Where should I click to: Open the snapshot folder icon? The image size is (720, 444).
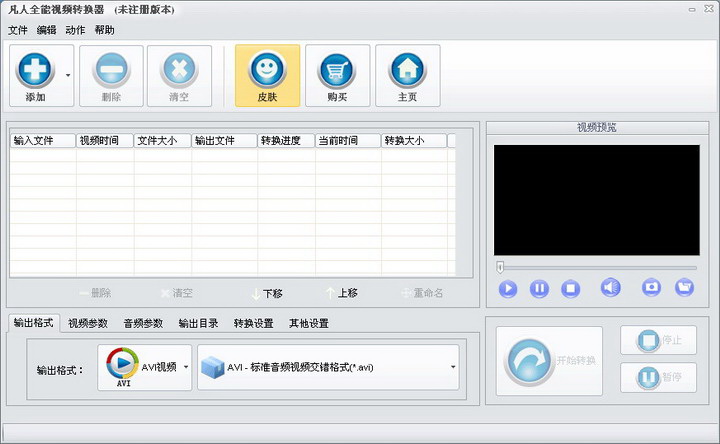[684, 287]
